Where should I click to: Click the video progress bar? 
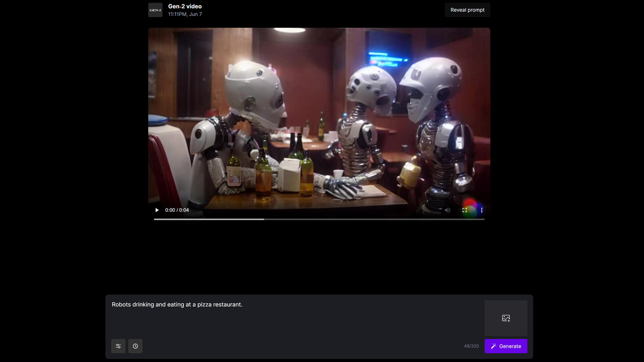(319, 219)
